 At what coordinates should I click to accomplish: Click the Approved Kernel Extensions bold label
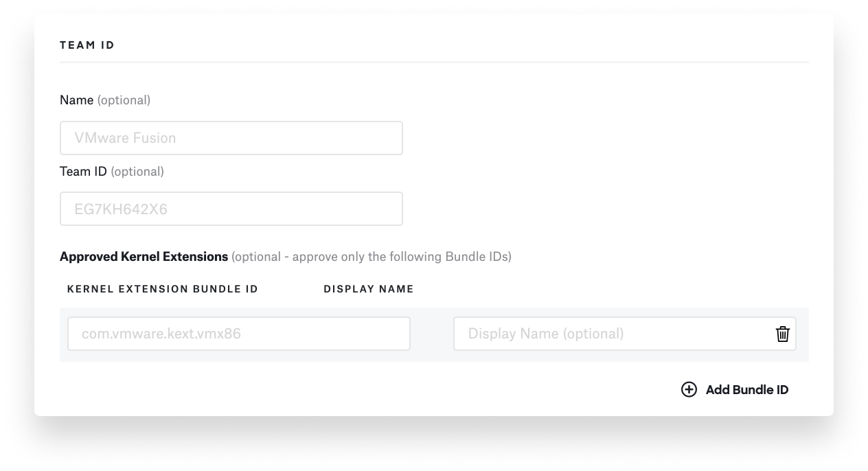click(x=144, y=257)
